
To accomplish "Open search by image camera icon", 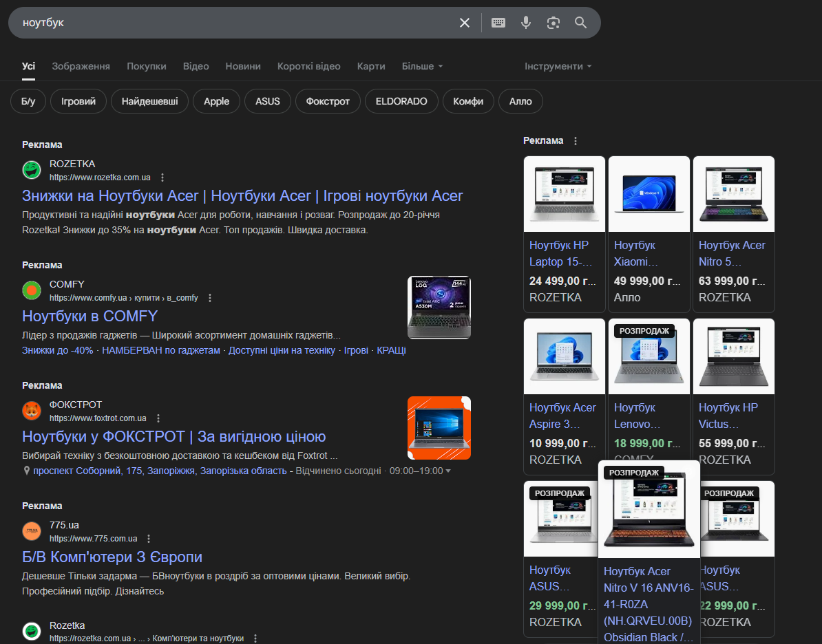I will [x=553, y=23].
